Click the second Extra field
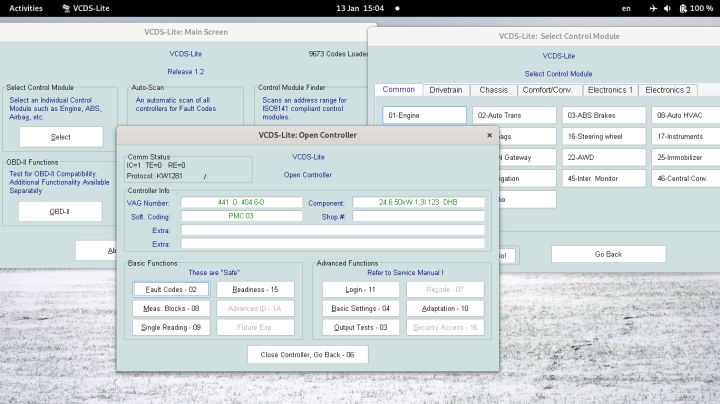720x404 pixels. 332,244
